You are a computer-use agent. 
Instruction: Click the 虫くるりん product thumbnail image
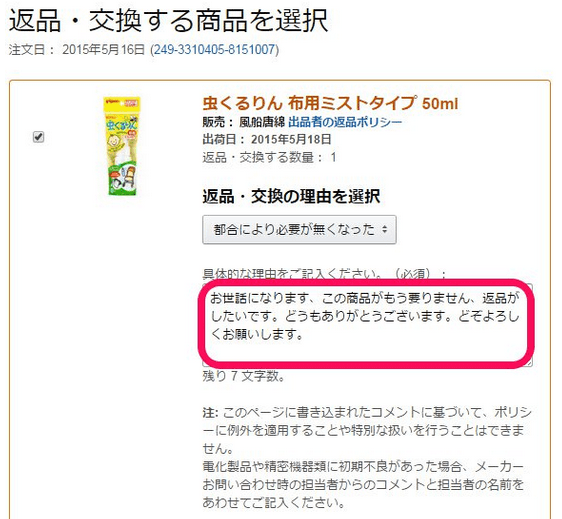[122, 146]
